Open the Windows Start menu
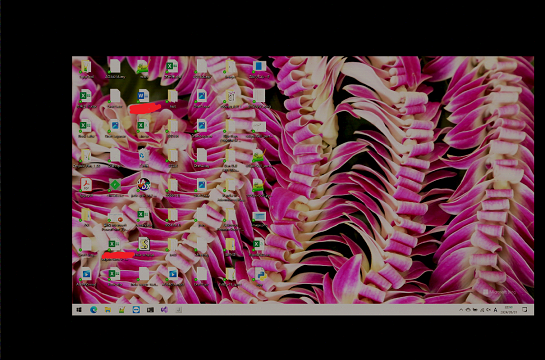This screenshot has height=360, width=545. pos(79,310)
